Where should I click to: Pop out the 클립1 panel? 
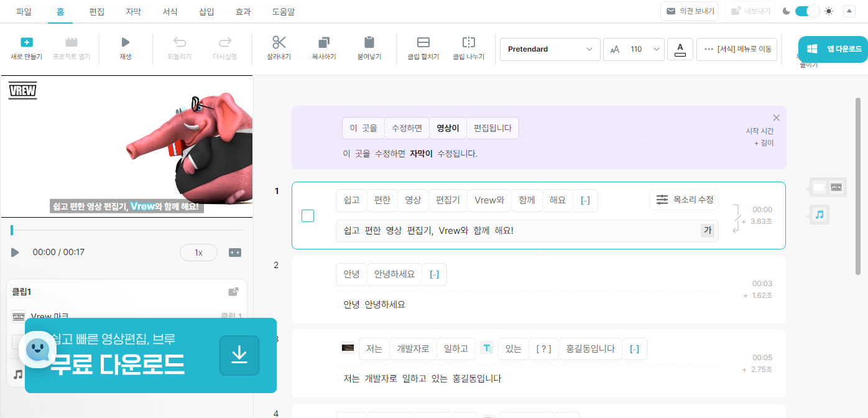(233, 292)
